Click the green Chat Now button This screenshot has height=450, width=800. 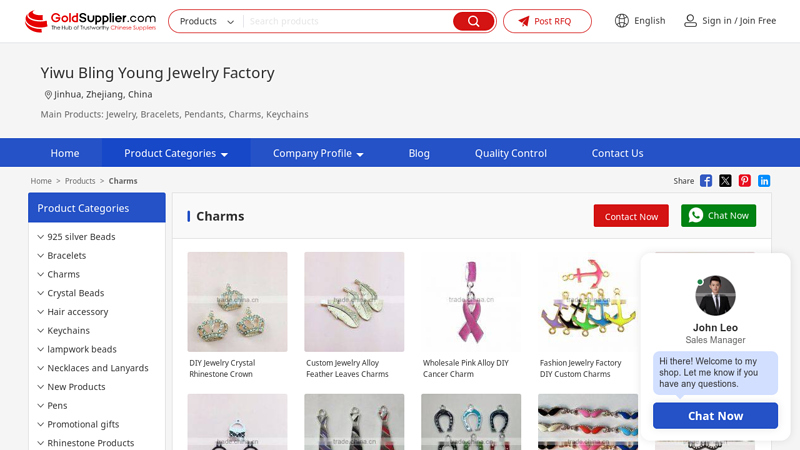click(x=718, y=216)
